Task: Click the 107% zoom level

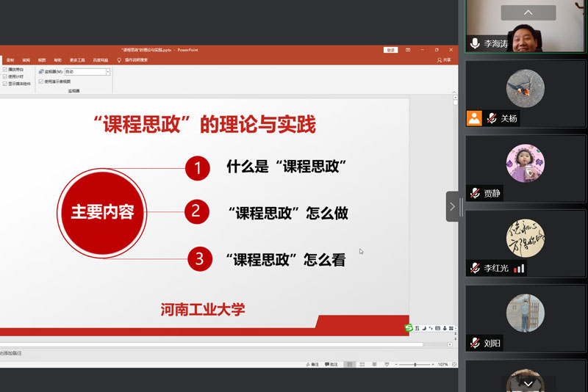Action: [x=443, y=364]
